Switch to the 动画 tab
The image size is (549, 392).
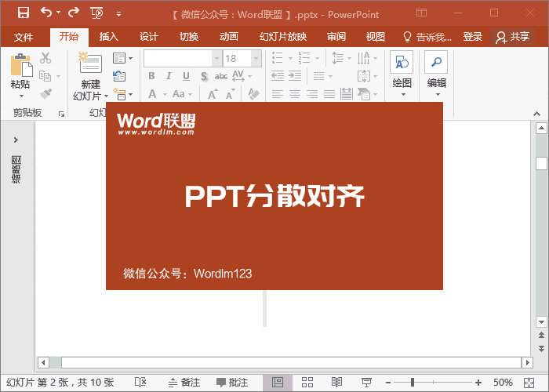click(x=229, y=37)
